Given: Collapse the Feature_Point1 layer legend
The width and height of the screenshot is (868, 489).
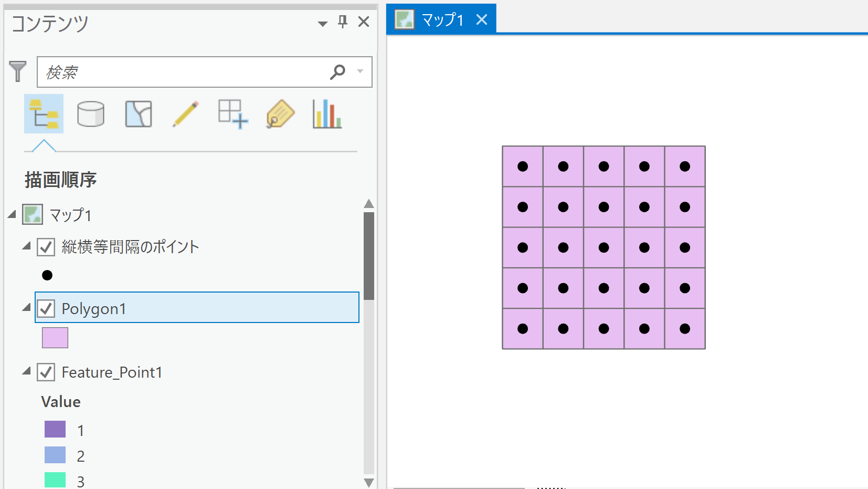Looking at the screenshot, I should 27,371.
